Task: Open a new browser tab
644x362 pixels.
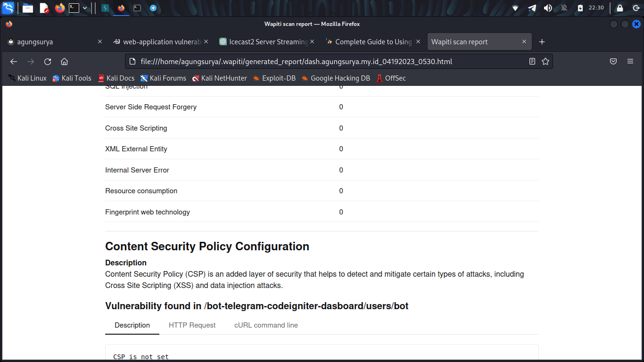Action: pyautogui.click(x=542, y=42)
